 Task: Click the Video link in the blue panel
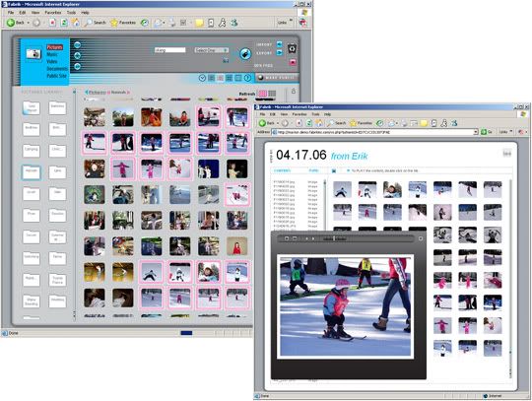pos(52,61)
